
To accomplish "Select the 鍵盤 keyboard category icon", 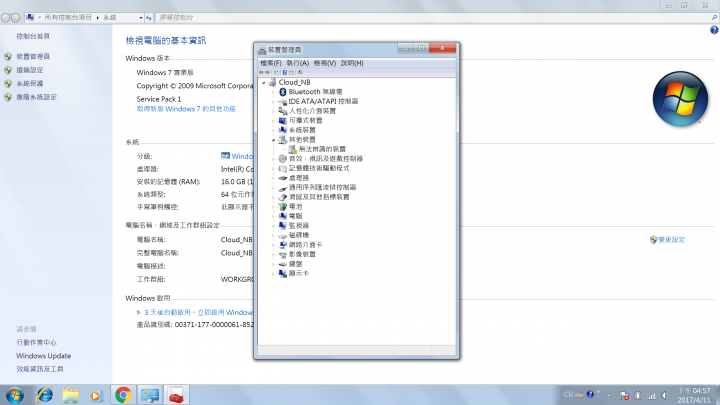I will pos(283,264).
